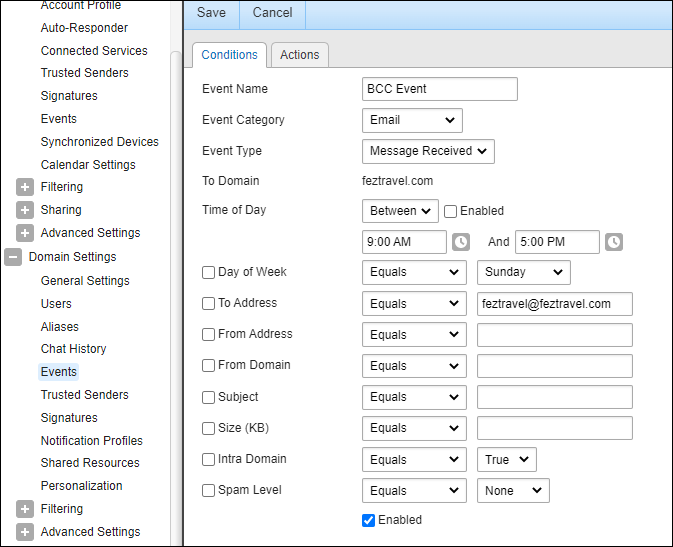Tick the To Address condition checkbox
This screenshot has width=673, height=547.
pyautogui.click(x=208, y=304)
